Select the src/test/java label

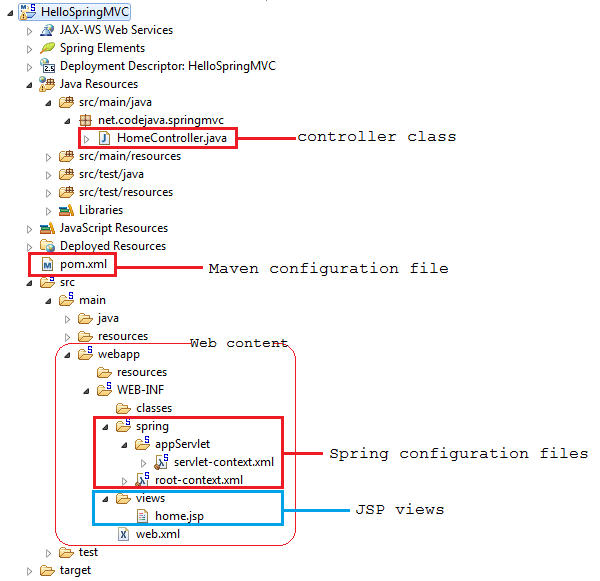111,174
